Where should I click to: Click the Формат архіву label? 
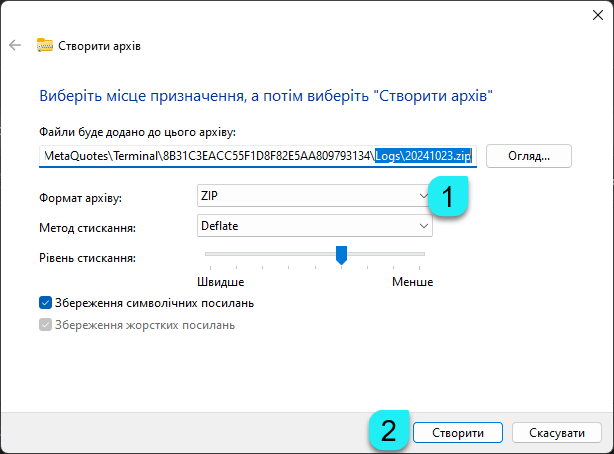81,198
